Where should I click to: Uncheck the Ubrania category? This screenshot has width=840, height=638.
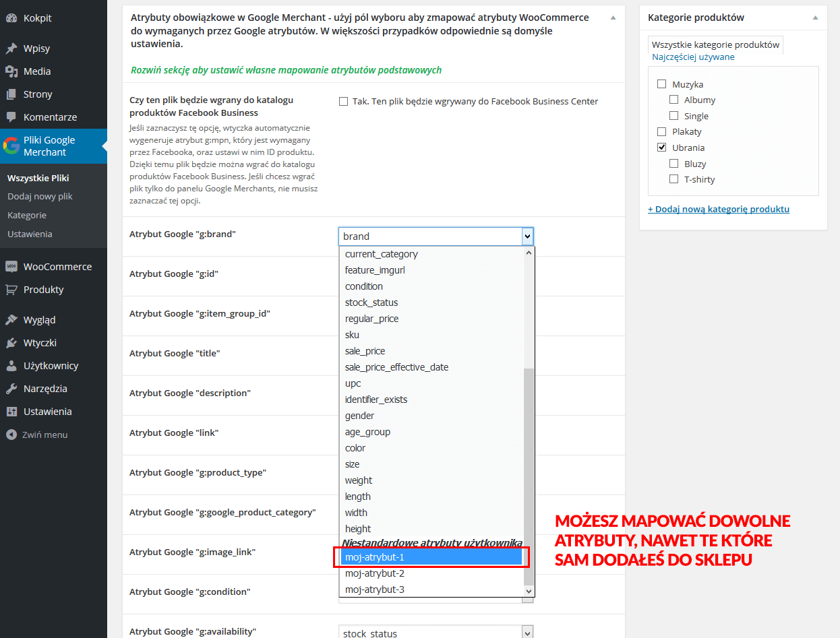tap(661, 148)
